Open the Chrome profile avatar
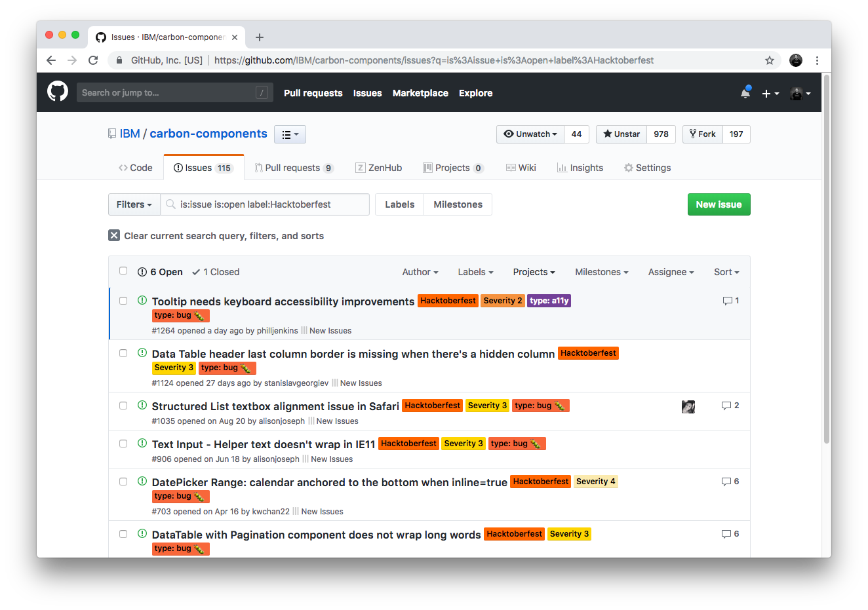This screenshot has height=610, width=868. pos(796,60)
